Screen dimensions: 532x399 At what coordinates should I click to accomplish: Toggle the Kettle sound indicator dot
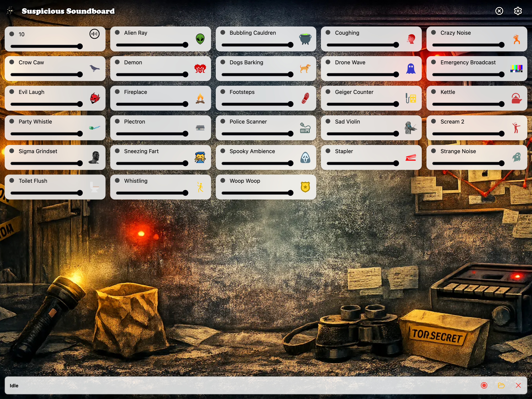click(x=434, y=91)
